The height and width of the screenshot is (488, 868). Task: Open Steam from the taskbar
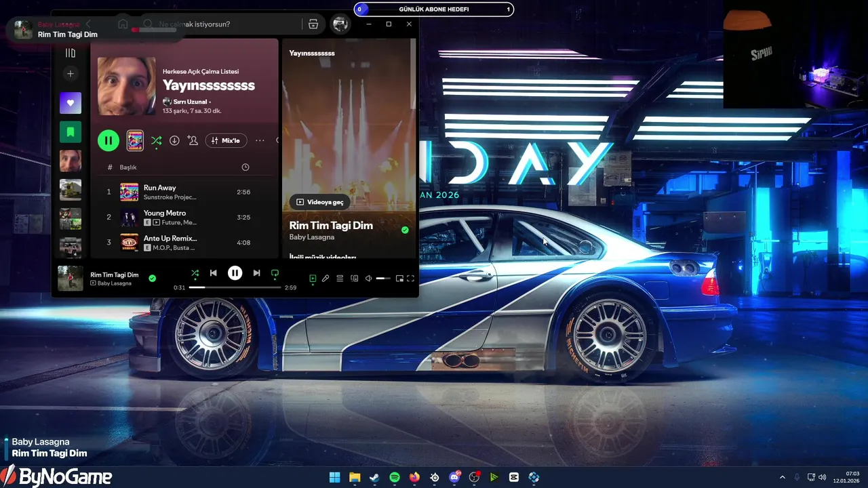point(374,477)
